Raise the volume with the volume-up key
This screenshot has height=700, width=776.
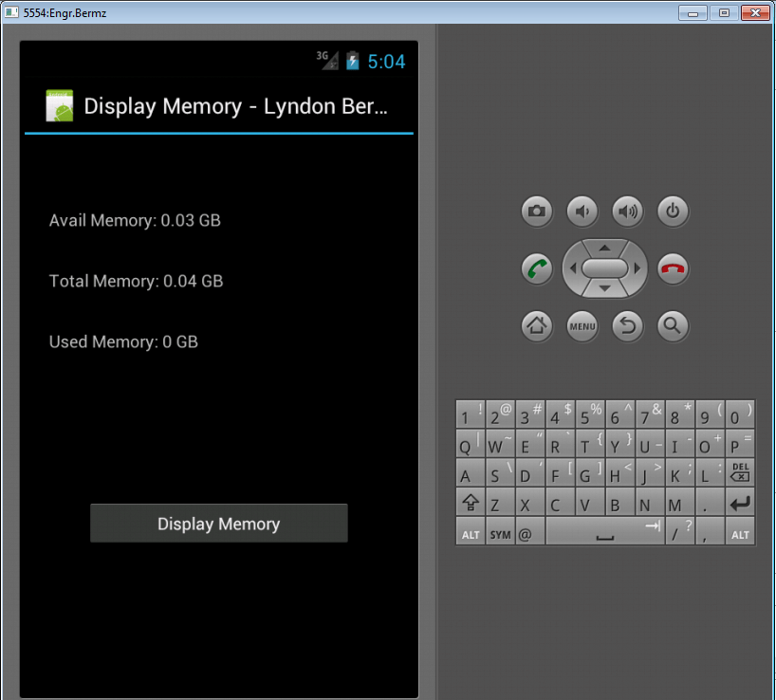(627, 212)
